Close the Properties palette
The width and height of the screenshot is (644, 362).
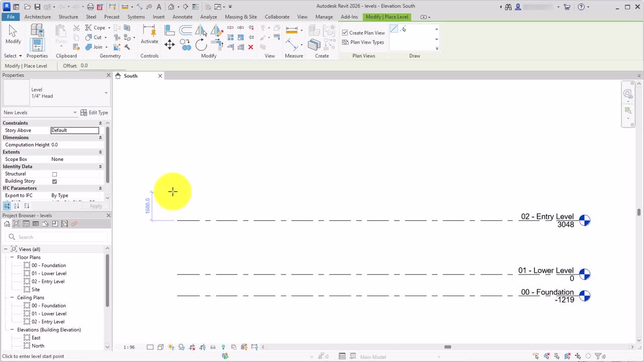click(108, 75)
